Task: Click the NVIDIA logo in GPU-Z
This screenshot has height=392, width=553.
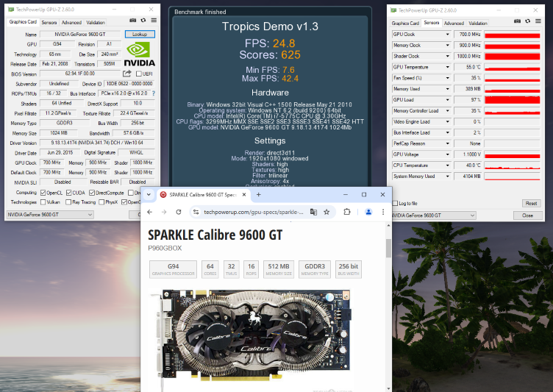Action: tap(139, 54)
